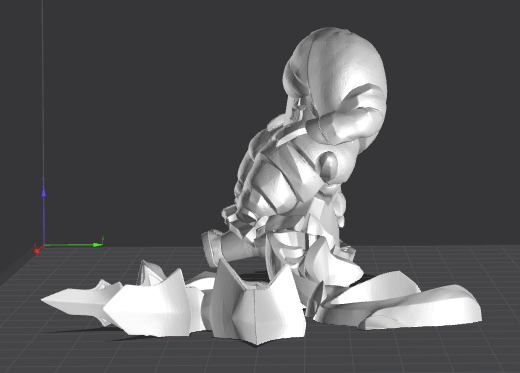Screen dimensions: 520x373
Task: Click the thin gray vertical guide line
Action: (43, 88)
